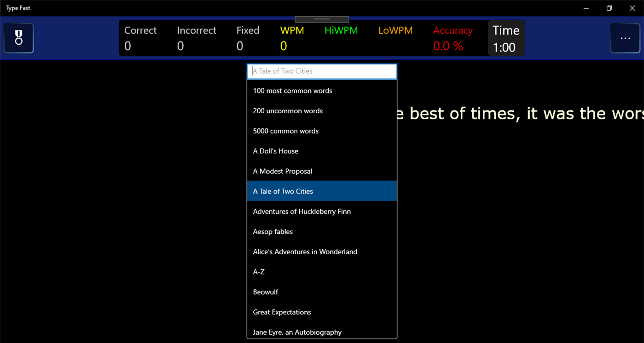The height and width of the screenshot is (343, 644).
Task: Choose "A Modest Proposal"
Action: [x=282, y=171]
